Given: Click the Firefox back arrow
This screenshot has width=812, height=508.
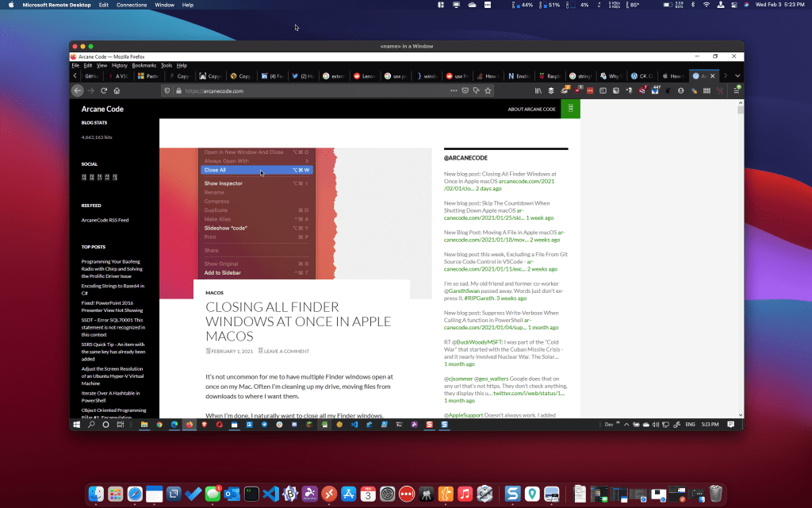Looking at the screenshot, I should tap(78, 90).
